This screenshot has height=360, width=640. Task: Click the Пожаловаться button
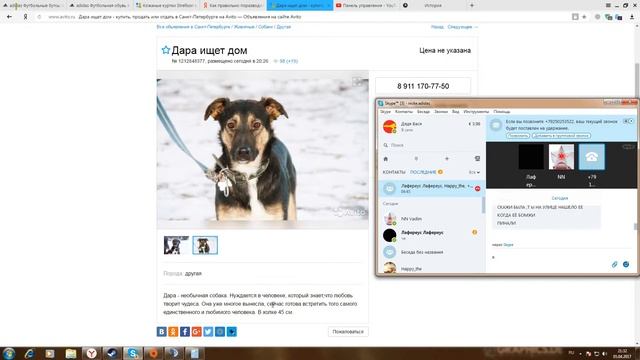(x=348, y=331)
